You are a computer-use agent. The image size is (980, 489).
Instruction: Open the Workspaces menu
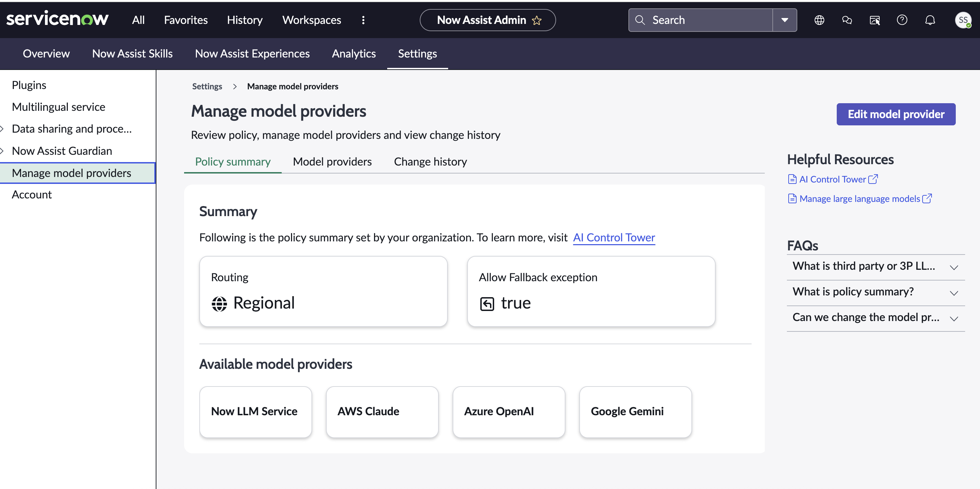311,20
